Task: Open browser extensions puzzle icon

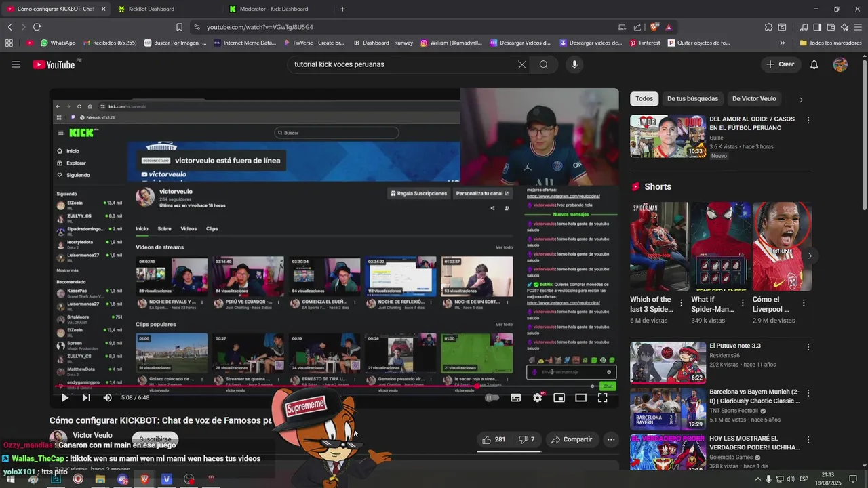Action: [768, 27]
